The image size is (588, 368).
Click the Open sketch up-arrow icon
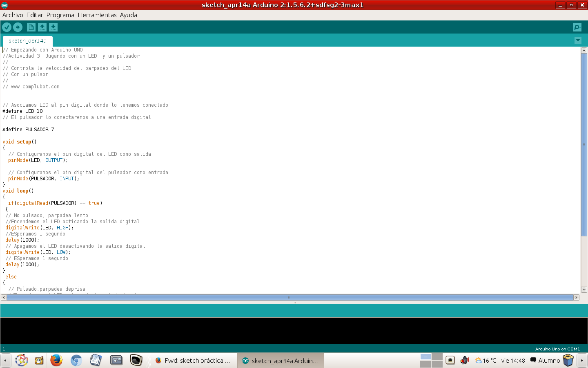coord(42,27)
